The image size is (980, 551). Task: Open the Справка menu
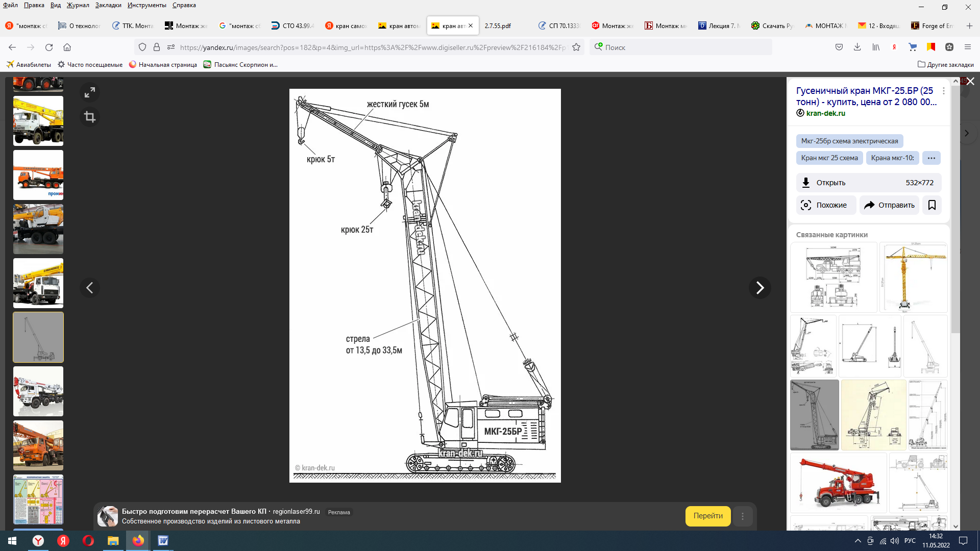click(184, 5)
